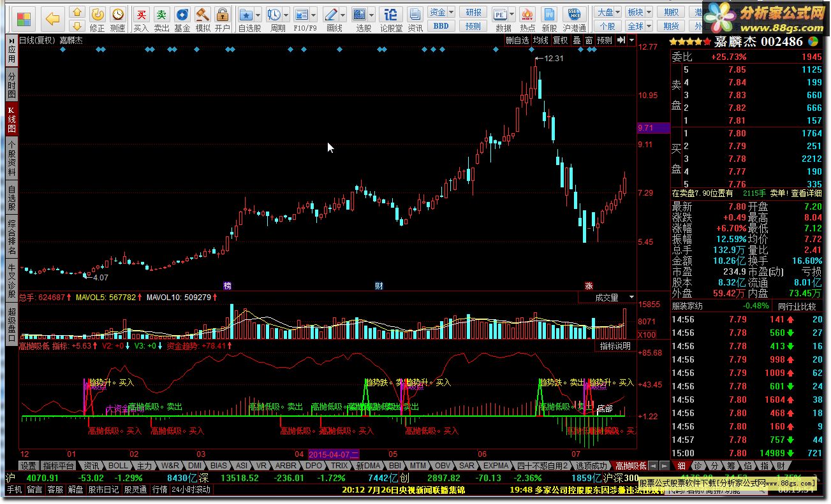Click the 设置 settings button at bottom
The width and height of the screenshot is (831, 504).
tap(29, 466)
